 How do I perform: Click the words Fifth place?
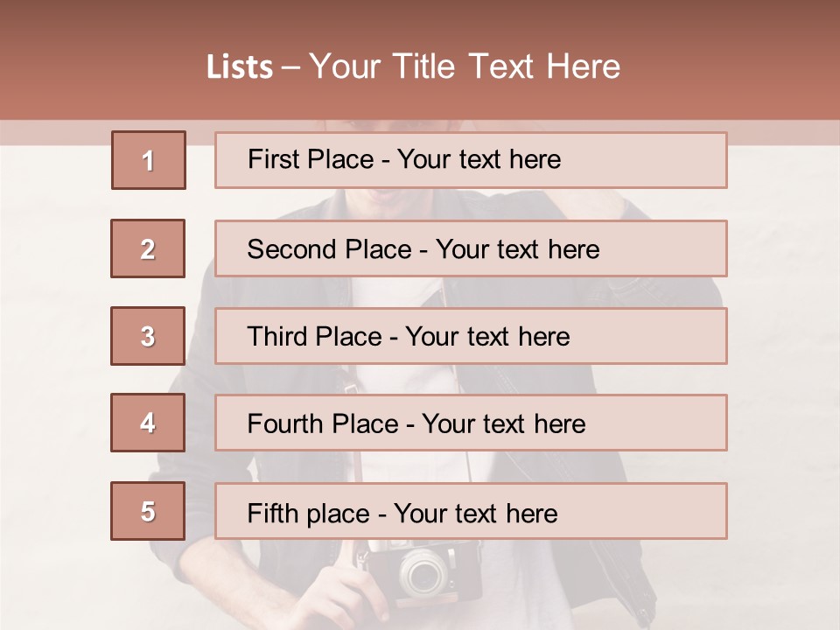pos(309,514)
